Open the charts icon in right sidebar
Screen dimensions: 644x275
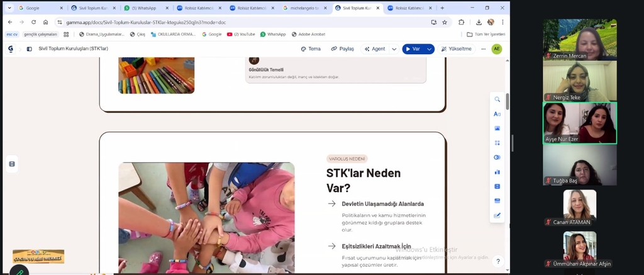click(497, 172)
